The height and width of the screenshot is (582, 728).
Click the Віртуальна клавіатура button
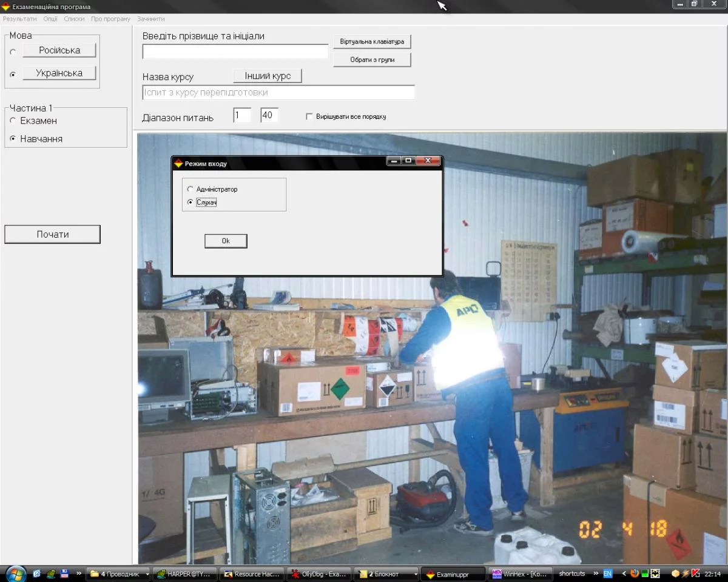tap(372, 42)
